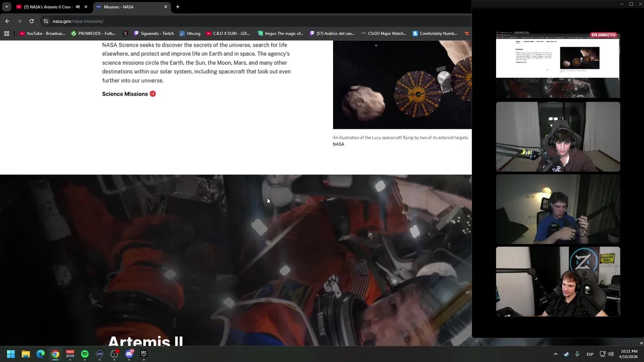Follow the Science Missions link
The height and width of the screenshot is (362, 644).
[x=125, y=94]
